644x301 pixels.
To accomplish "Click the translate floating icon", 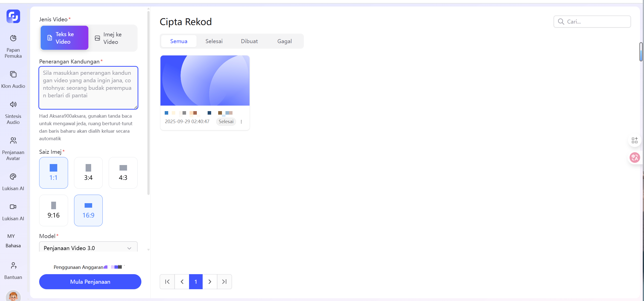I will click(634, 158).
